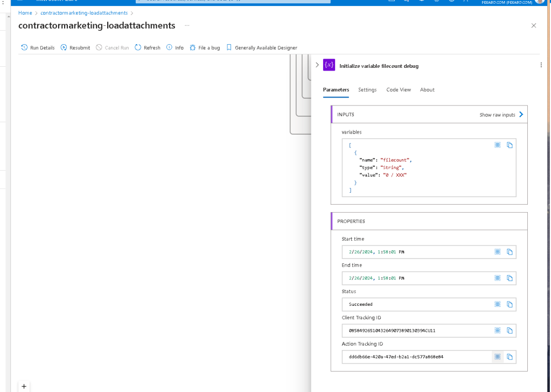Close the blade with the X icon
Screen dimensions: 551x392
(x=533, y=25)
